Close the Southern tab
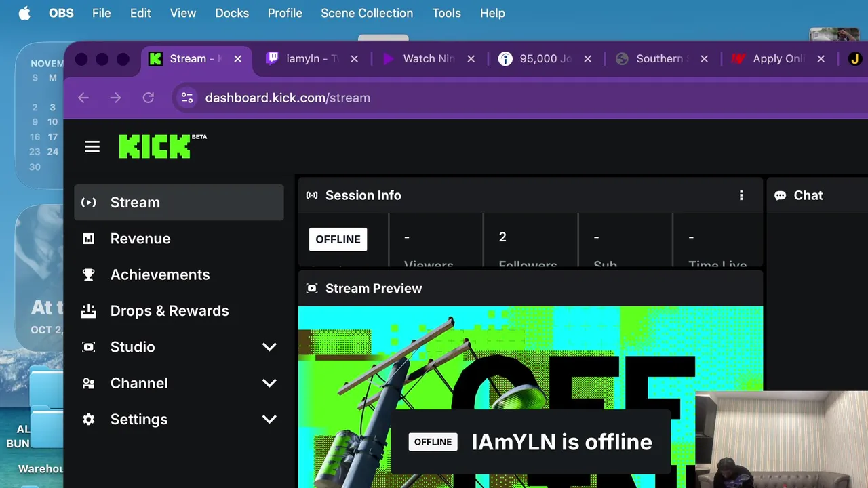 pyautogui.click(x=705, y=59)
